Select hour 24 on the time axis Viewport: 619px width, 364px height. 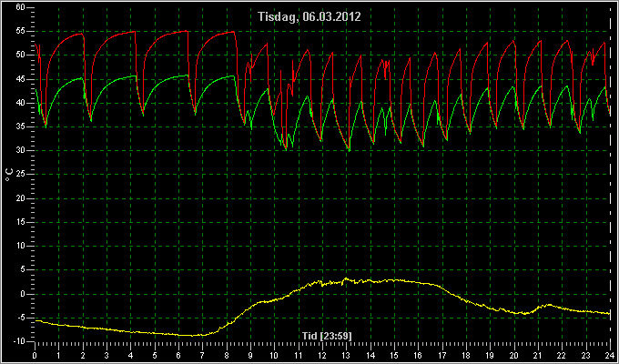click(x=610, y=356)
